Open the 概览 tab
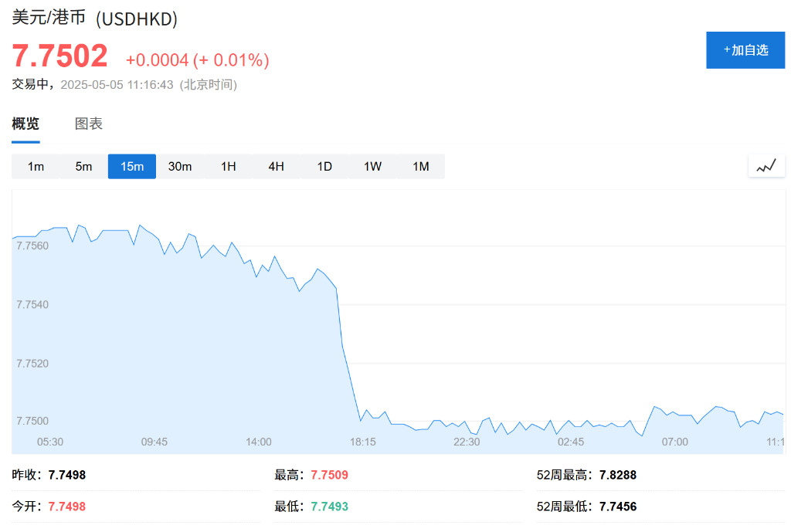This screenshot has width=791, height=532. [x=25, y=124]
